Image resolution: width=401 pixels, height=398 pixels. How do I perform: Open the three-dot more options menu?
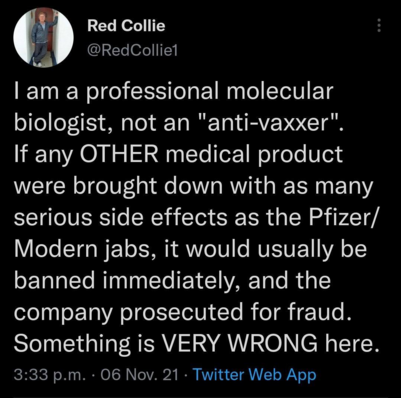pos(378,26)
